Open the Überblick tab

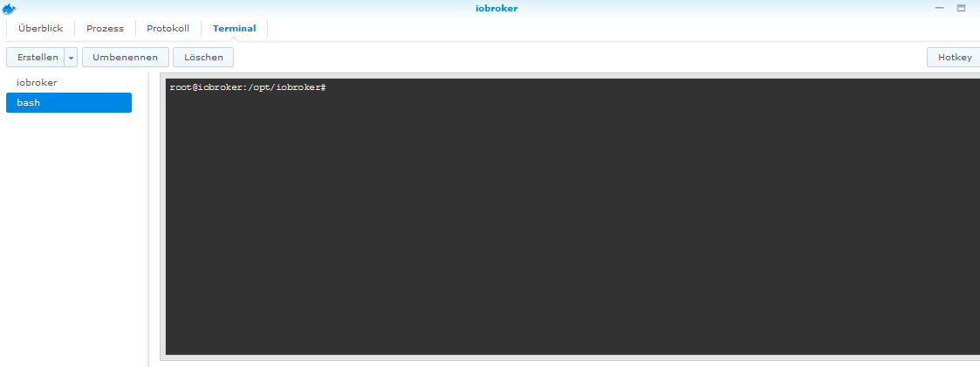(41, 28)
